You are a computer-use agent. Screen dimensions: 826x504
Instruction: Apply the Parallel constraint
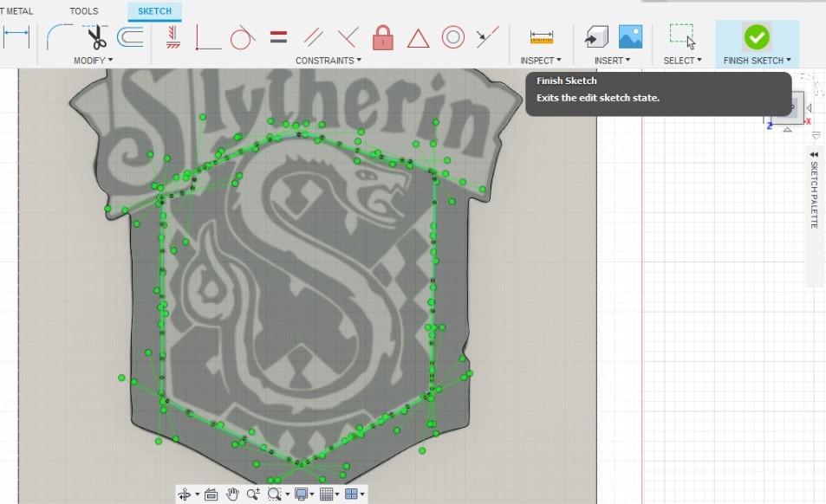313,37
